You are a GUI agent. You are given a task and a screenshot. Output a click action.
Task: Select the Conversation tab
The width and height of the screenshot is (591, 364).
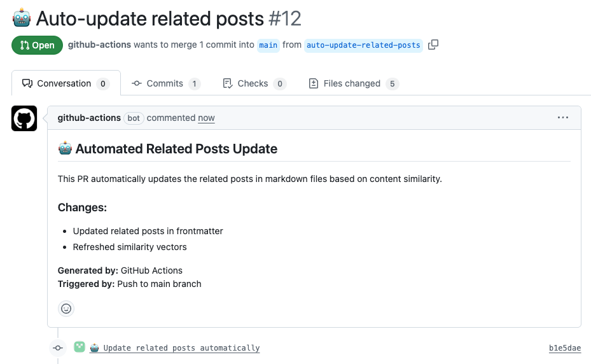pos(66,83)
